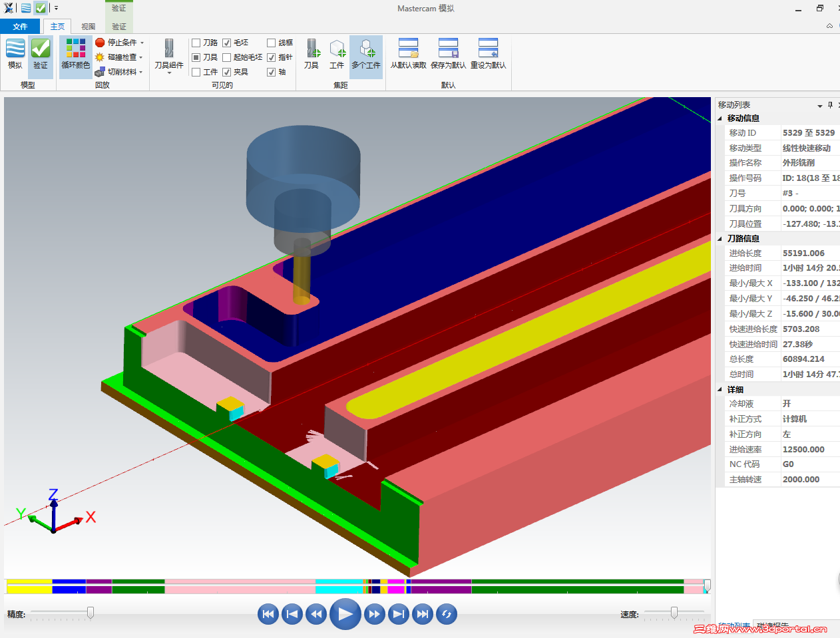840x638 pixels.
Task: Switch to the 视图 view tab
Action: (89, 27)
